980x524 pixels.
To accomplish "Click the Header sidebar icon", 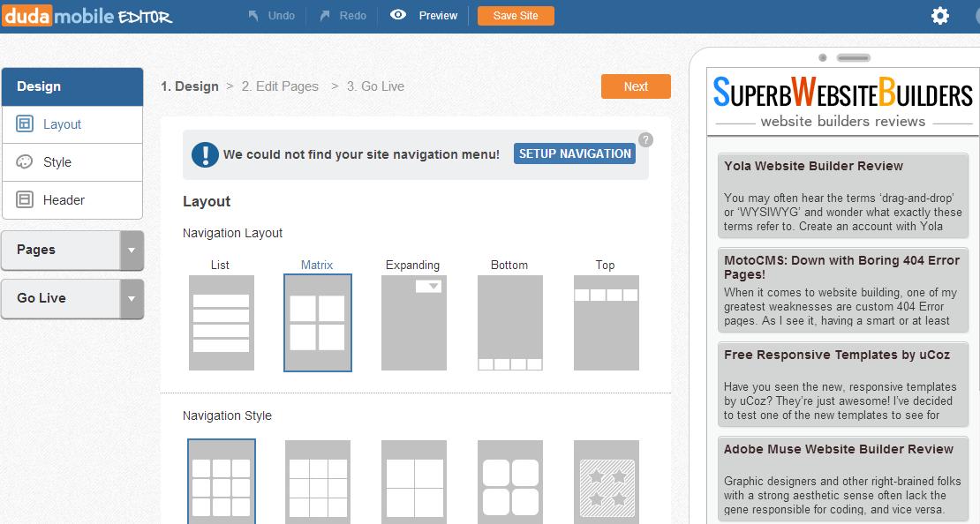I will (25, 200).
